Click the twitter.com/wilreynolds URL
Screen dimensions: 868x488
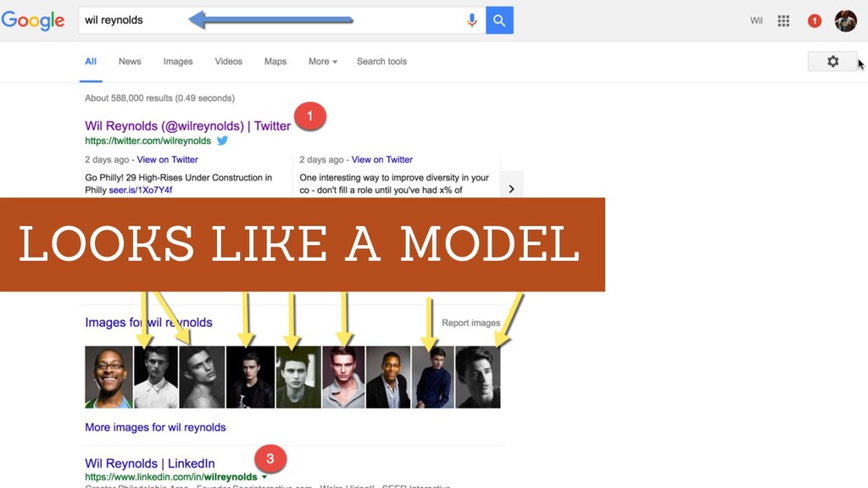[x=147, y=141]
